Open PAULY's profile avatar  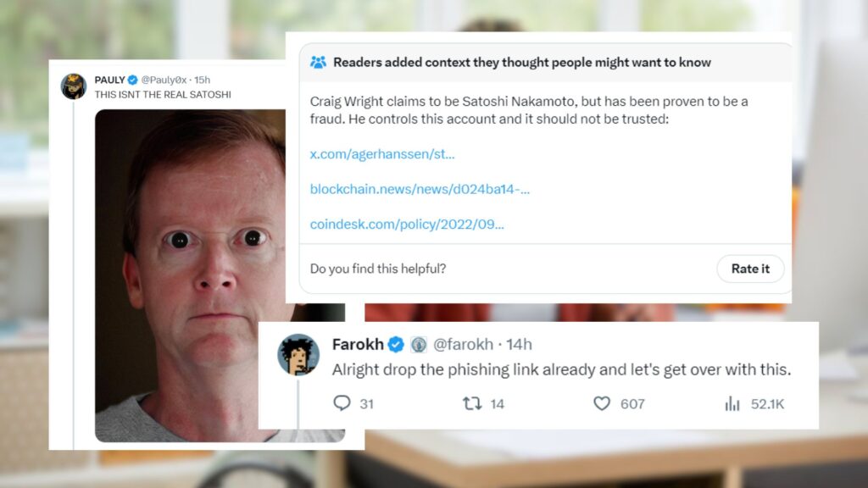click(73, 86)
